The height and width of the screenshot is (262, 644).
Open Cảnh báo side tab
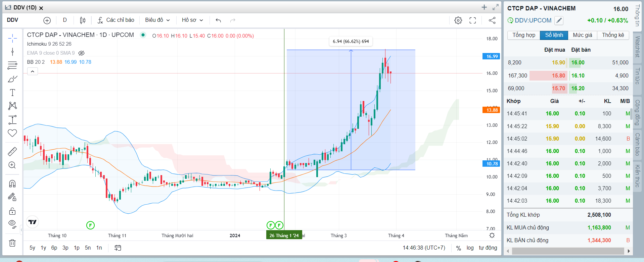tap(637, 144)
